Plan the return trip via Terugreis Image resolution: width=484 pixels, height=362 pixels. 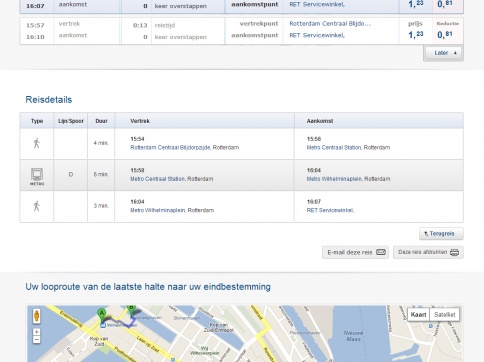click(441, 234)
